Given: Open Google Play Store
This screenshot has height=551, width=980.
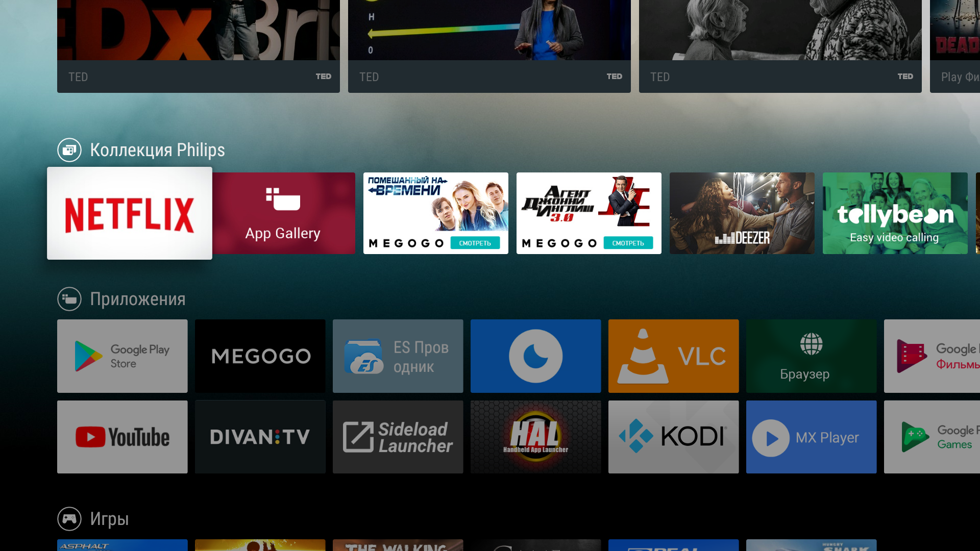Looking at the screenshot, I should pyautogui.click(x=122, y=356).
